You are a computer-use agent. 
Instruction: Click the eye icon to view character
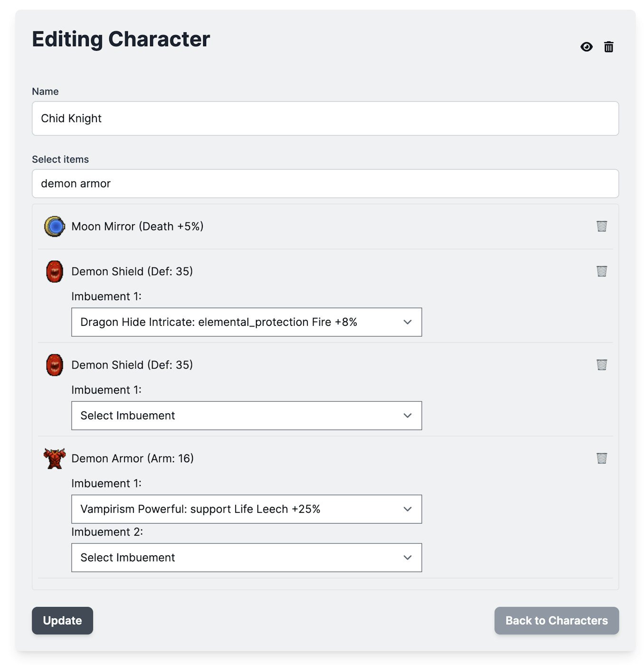pyautogui.click(x=587, y=47)
